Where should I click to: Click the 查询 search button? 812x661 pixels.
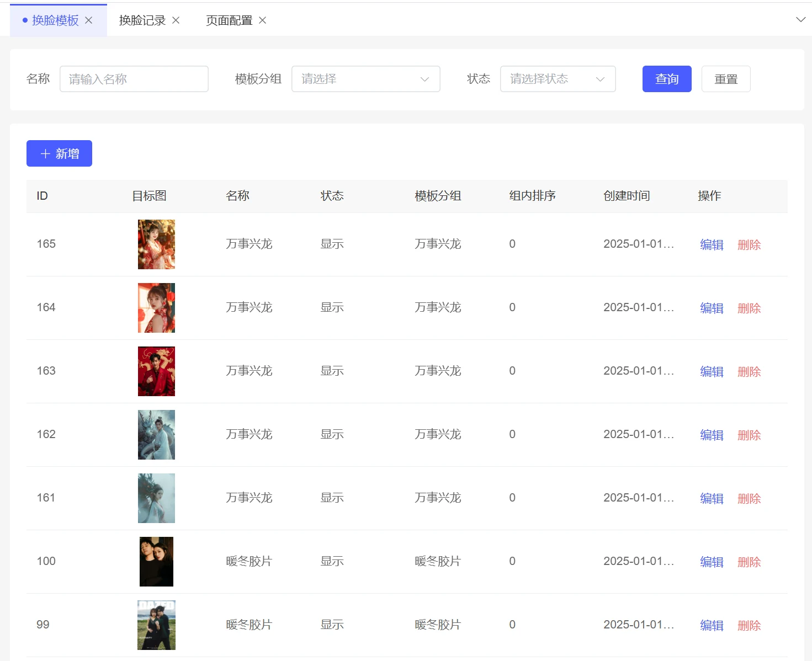coord(667,79)
